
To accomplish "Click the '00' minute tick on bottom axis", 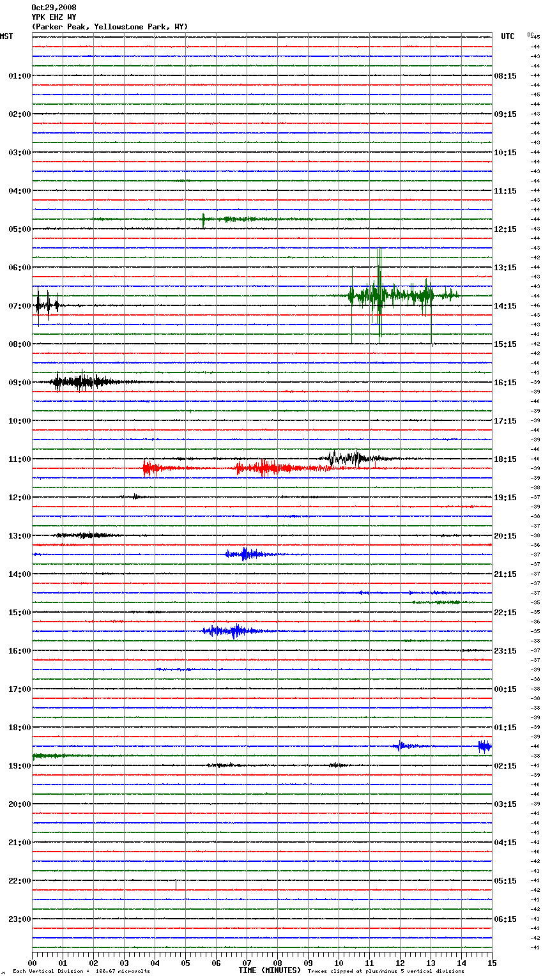I will pyautogui.click(x=32, y=963).
